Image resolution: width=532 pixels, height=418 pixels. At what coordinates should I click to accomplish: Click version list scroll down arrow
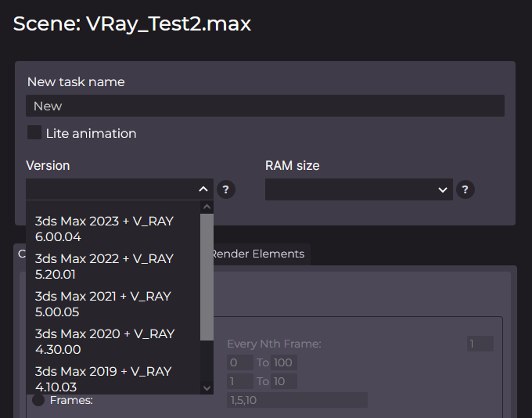pos(207,387)
